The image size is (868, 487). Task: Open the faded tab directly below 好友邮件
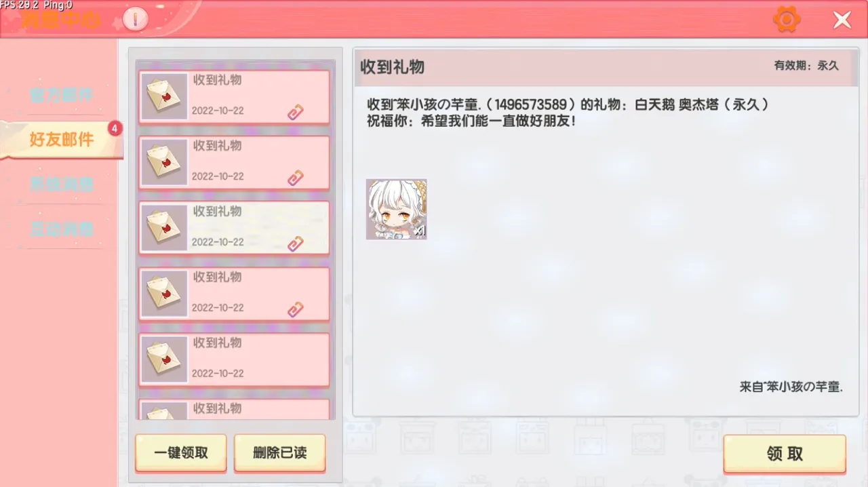click(x=61, y=184)
